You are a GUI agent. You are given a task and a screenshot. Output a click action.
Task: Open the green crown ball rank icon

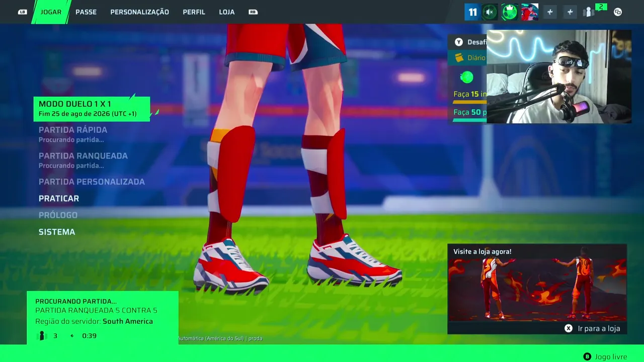(509, 12)
